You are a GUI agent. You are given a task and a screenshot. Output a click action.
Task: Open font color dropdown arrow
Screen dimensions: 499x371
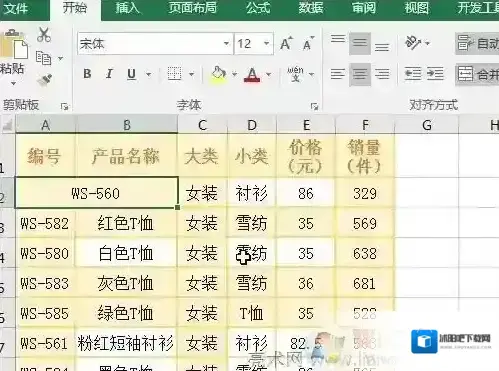(269, 74)
